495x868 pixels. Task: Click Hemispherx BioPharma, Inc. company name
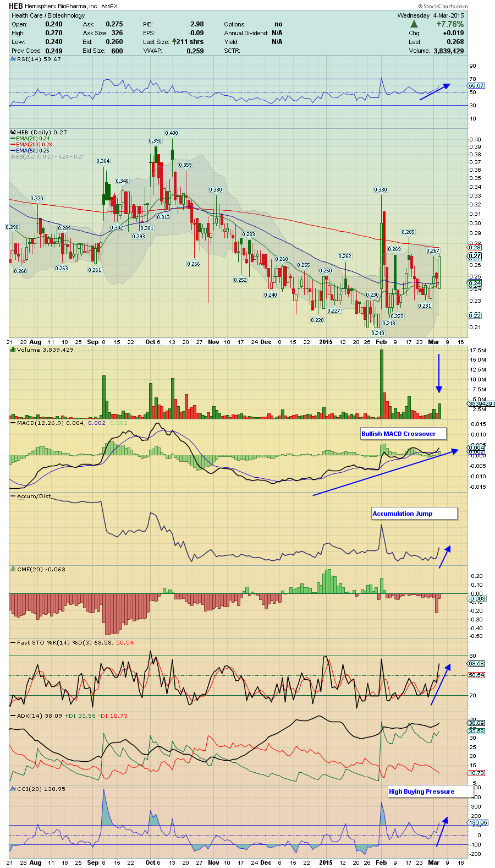pos(62,7)
